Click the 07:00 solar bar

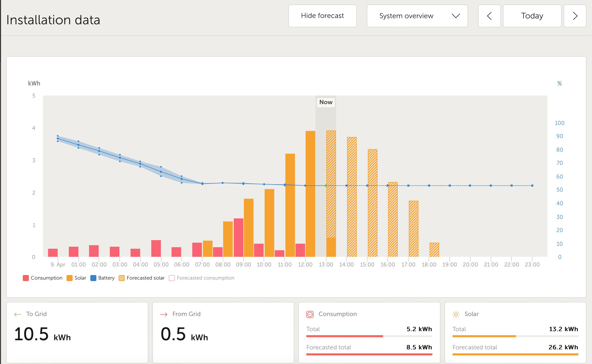point(208,249)
